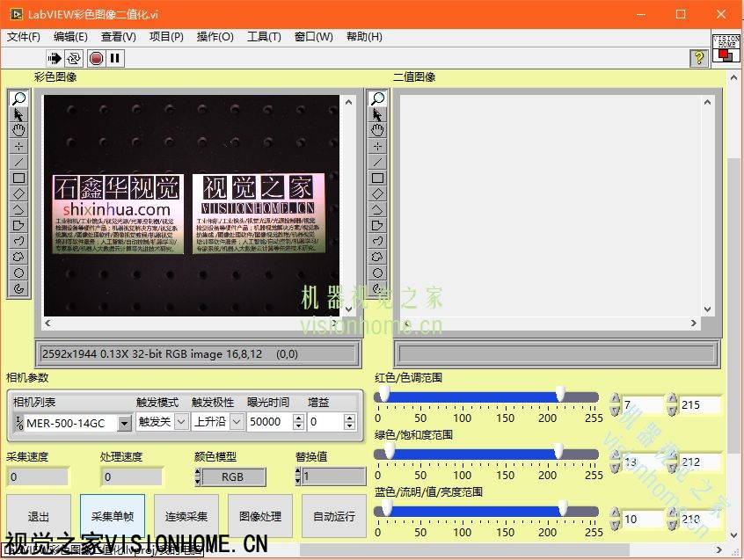
Task: Select the hand pan tool in 彩色图像 palette
Action: [x=19, y=130]
